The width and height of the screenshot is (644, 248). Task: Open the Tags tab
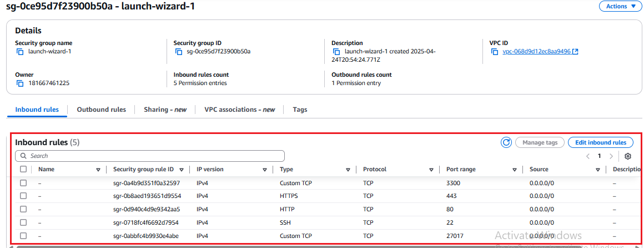tap(300, 110)
